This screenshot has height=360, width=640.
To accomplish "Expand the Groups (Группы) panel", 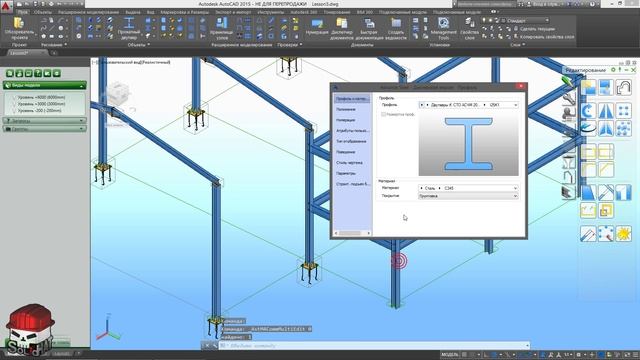I will (x=44, y=129).
